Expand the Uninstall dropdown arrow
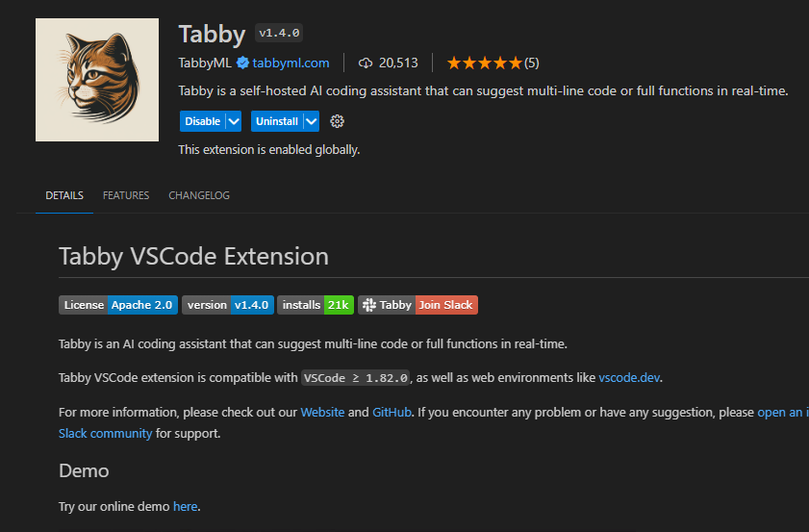809x532 pixels. 312,121
